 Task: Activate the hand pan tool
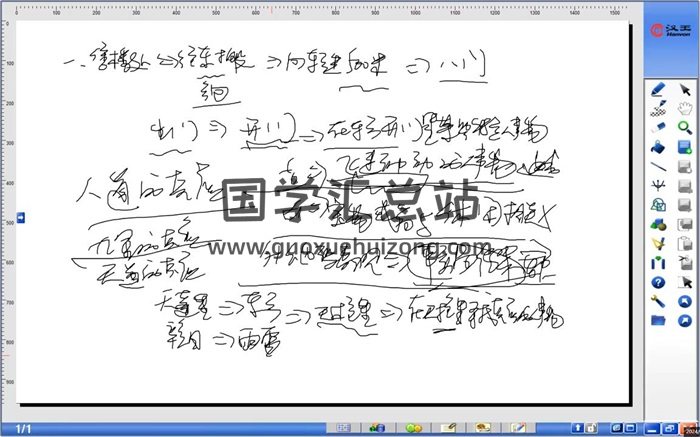[685, 108]
